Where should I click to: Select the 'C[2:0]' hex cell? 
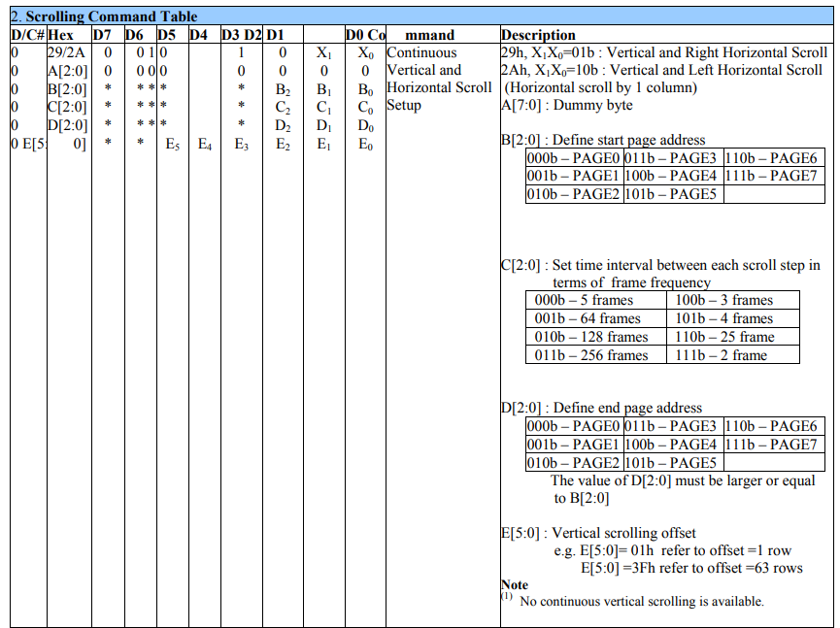point(67,107)
